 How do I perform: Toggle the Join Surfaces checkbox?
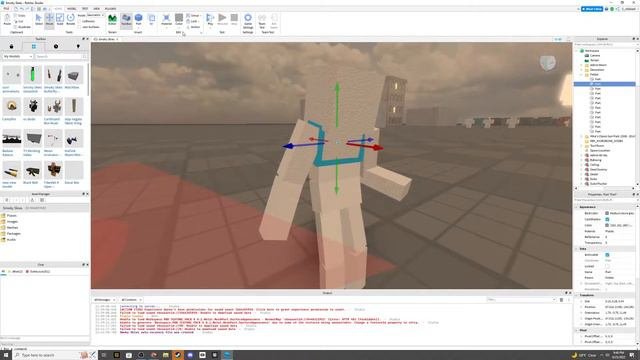pyautogui.click(x=80, y=27)
